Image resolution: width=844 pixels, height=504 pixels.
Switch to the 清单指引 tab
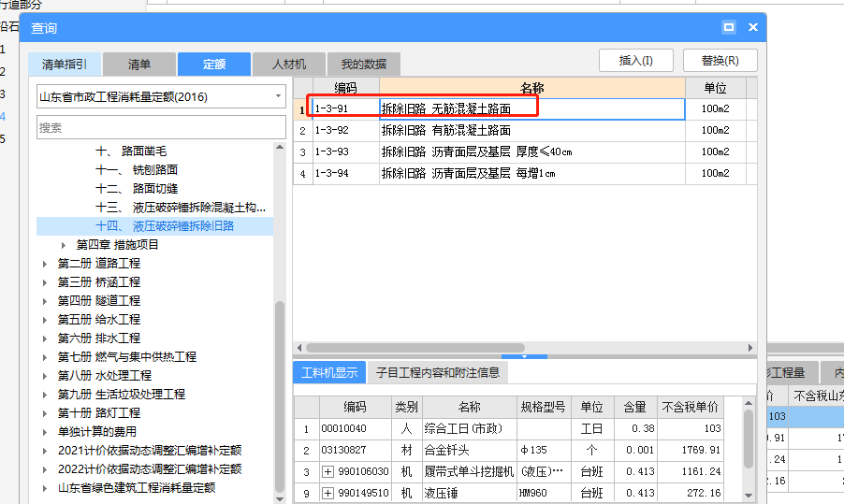(x=64, y=64)
